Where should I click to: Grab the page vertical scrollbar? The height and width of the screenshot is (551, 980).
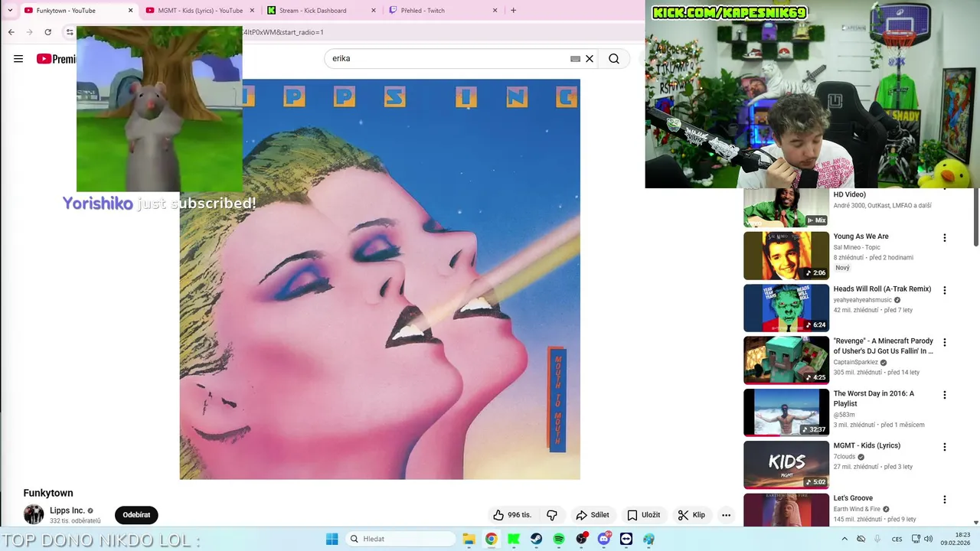[x=975, y=217]
